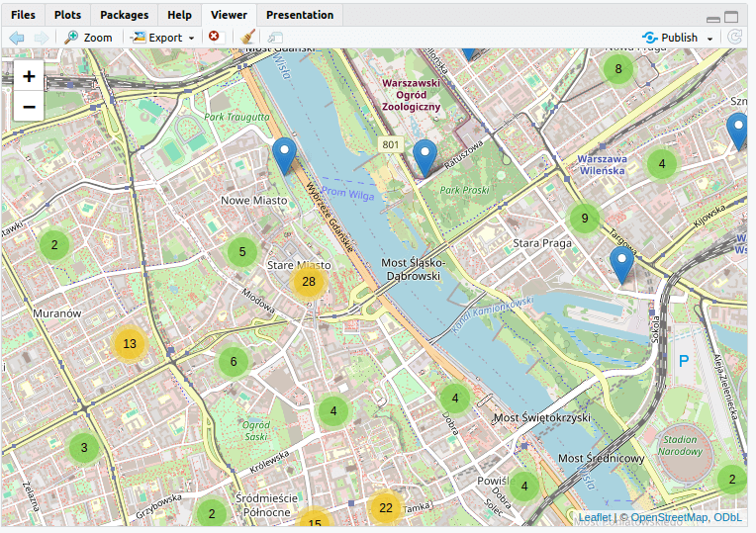Refresh the viewer with circular arrow icon
Viewport: 756px width, 533px height.
tap(734, 38)
